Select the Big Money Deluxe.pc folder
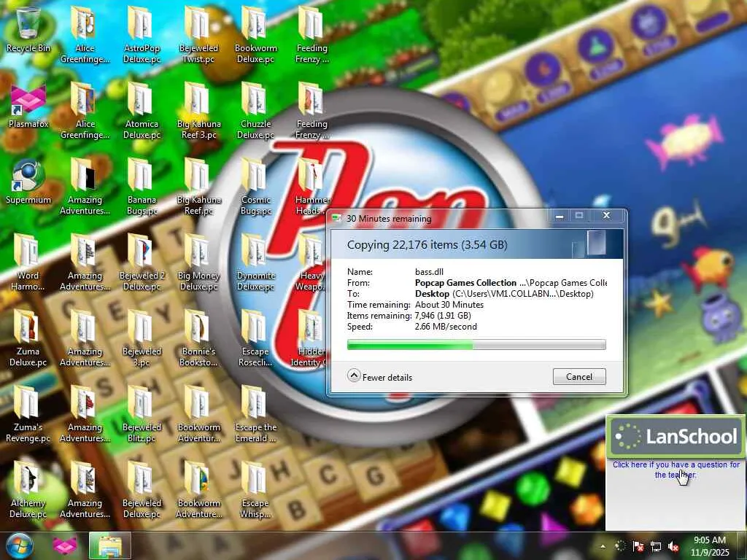The height and width of the screenshot is (560, 747). tap(198, 263)
